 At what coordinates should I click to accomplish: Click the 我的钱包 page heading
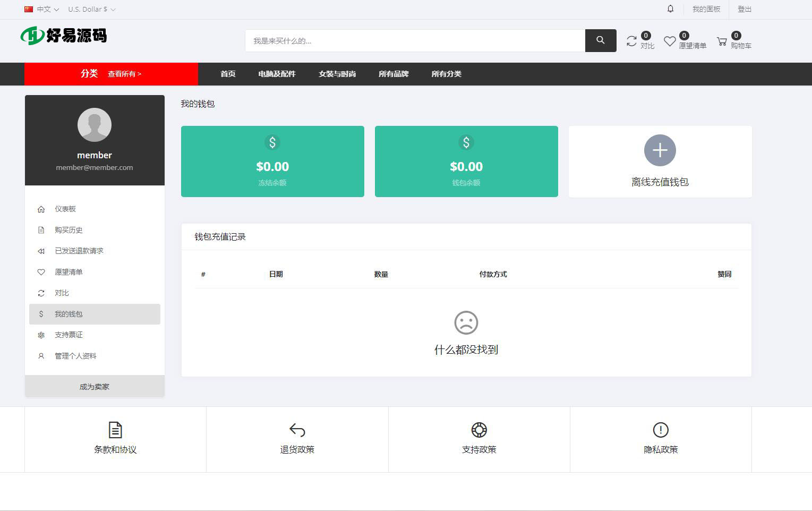point(198,104)
